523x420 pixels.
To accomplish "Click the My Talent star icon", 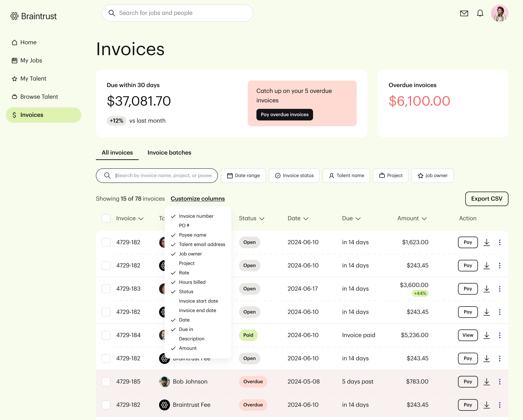I will 15,78.
